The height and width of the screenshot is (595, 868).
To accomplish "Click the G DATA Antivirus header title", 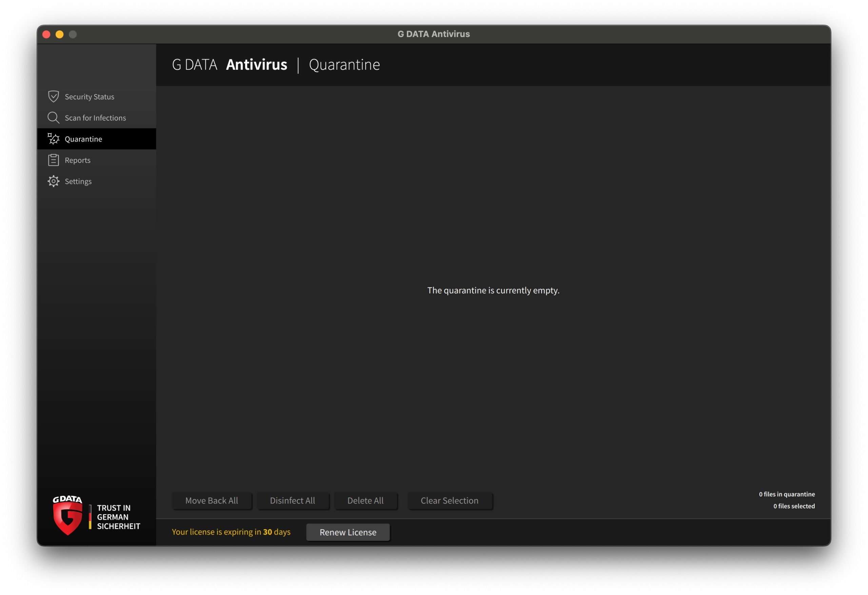I will coord(230,65).
